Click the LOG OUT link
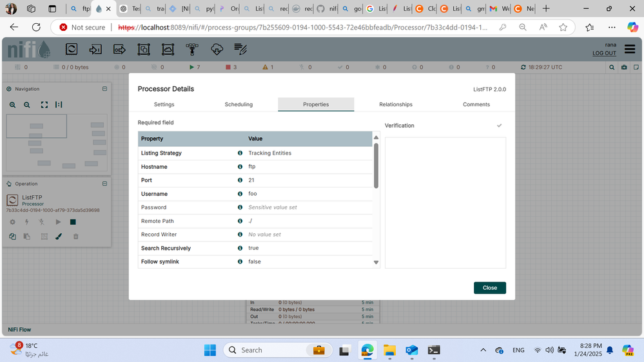The height and width of the screenshot is (362, 644). pos(604,53)
